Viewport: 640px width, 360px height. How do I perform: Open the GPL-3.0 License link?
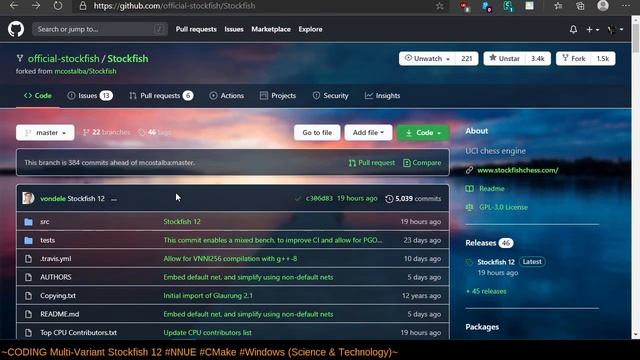click(503, 207)
